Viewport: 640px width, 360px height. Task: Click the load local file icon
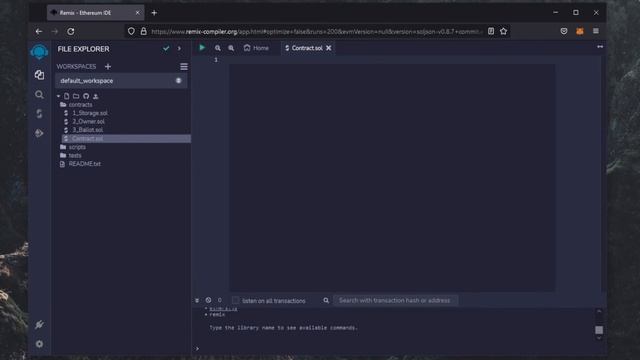pos(96,96)
